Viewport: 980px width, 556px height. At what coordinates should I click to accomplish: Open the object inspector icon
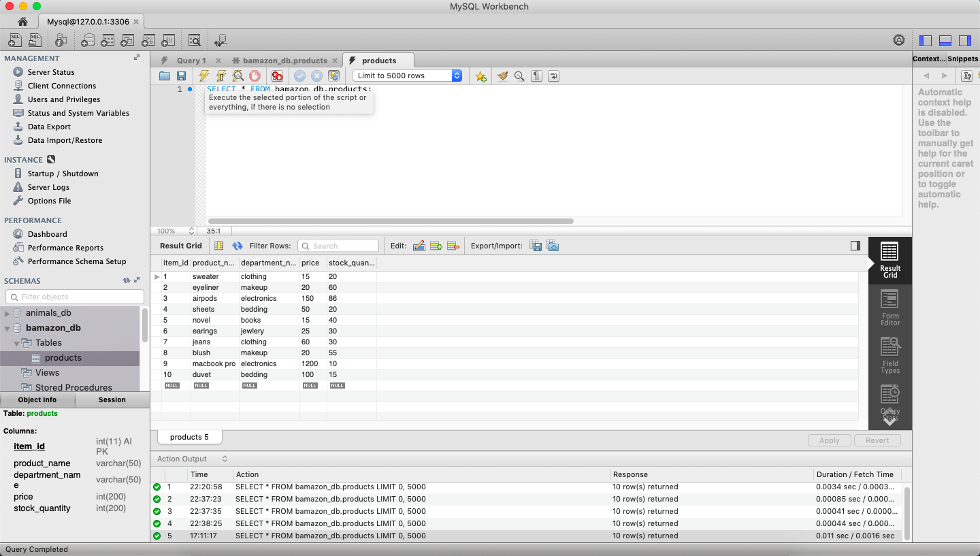click(62, 40)
